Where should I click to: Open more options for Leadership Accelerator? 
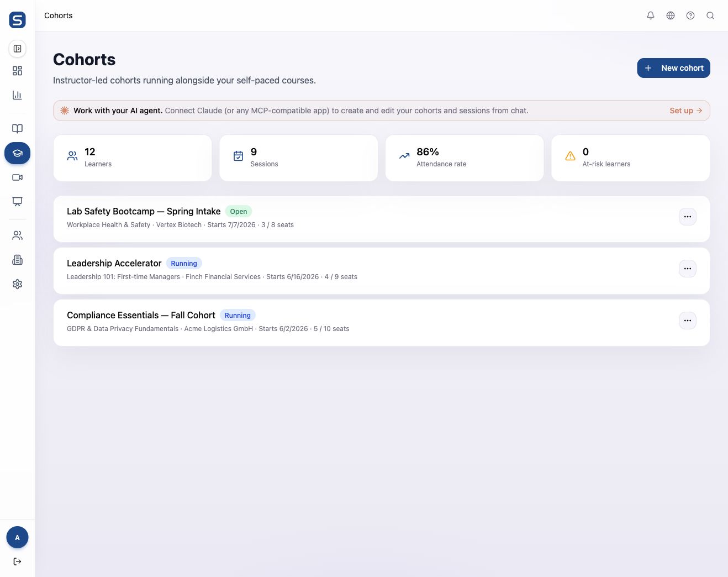pyautogui.click(x=688, y=269)
